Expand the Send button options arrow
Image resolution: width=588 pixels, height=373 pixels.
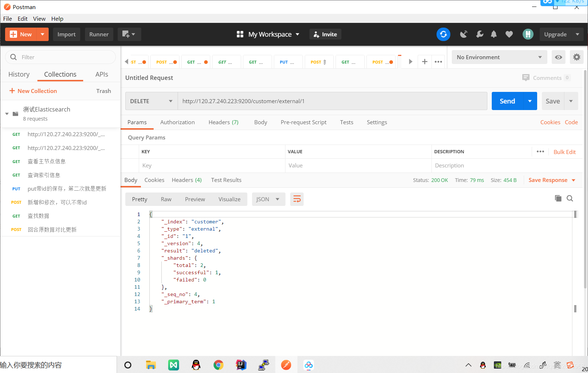530,101
